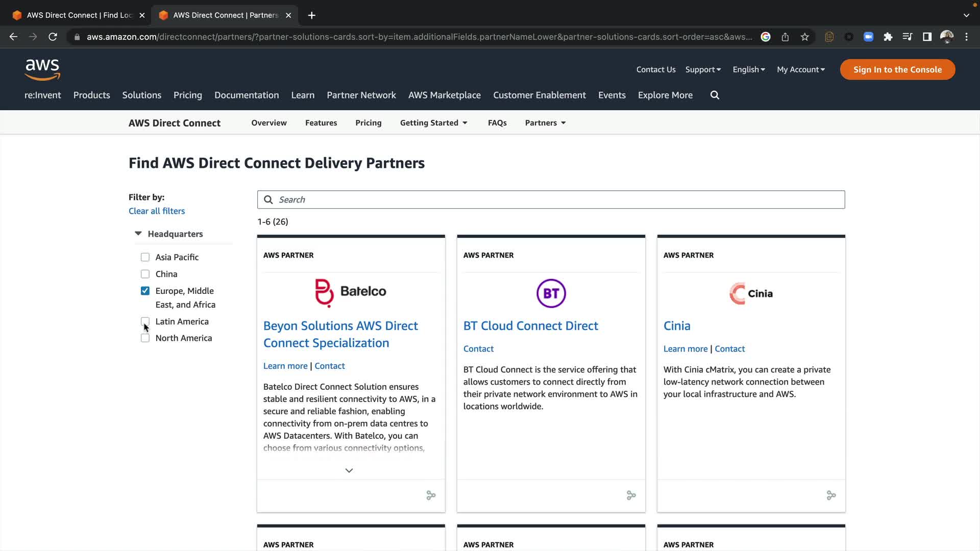Open Partner Network in top navigation

tap(361, 95)
